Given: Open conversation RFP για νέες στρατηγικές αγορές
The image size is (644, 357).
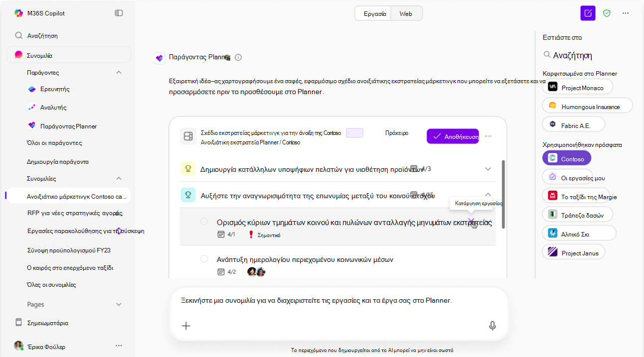Looking at the screenshot, I should click(x=75, y=213).
